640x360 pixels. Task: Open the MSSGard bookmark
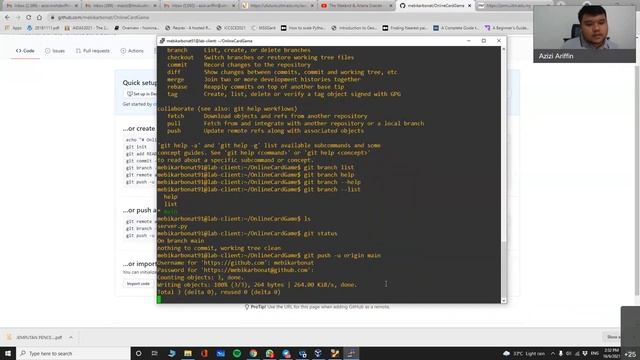pyautogui.click(x=263, y=28)
